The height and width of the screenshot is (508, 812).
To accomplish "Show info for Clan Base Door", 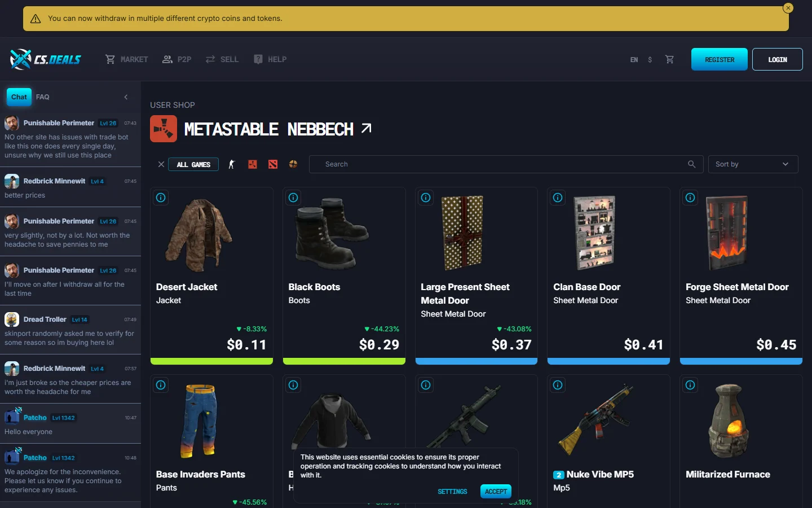I will 558,198.
